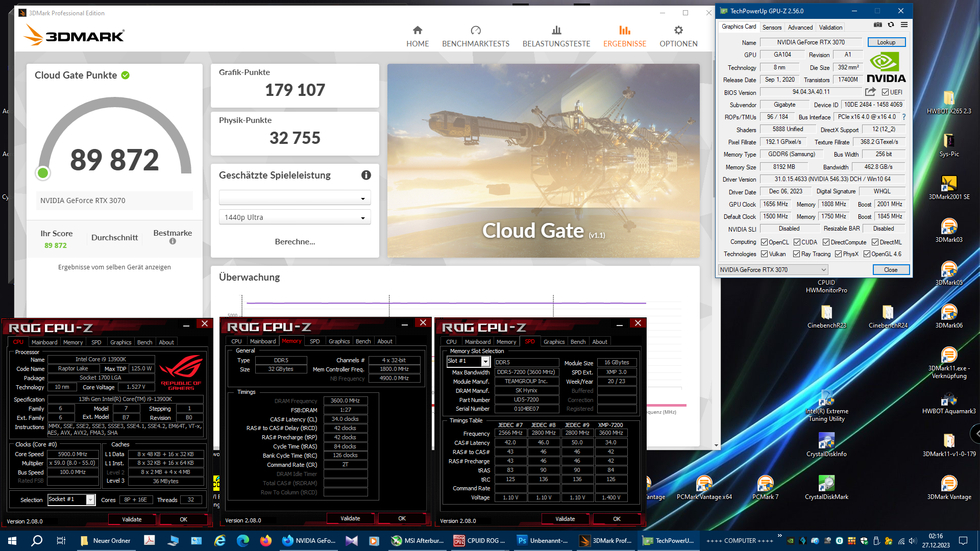Open the Slot #1 memory slot dropdown

(x=469, y=361)
